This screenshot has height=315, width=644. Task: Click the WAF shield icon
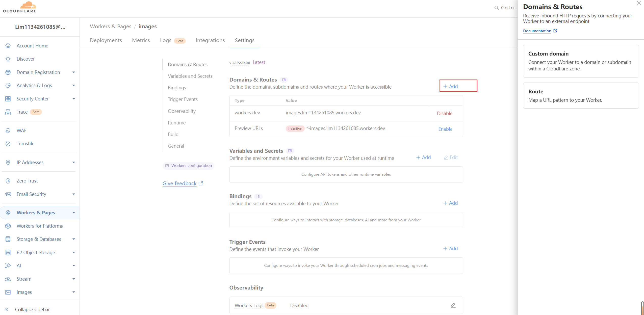click(x=8, y=130)
